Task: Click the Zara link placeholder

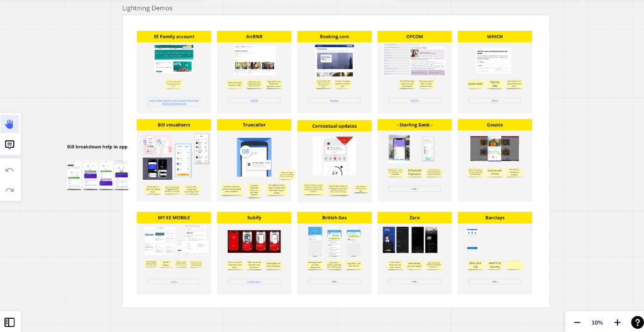Action: pos(414,282)
